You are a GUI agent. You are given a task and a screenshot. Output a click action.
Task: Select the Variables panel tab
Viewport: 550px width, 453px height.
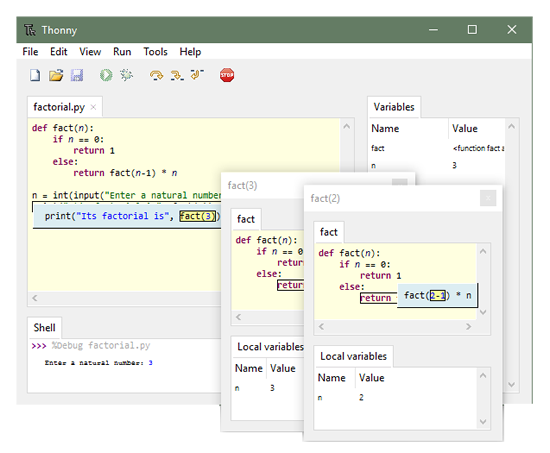[x=394, y=107]
